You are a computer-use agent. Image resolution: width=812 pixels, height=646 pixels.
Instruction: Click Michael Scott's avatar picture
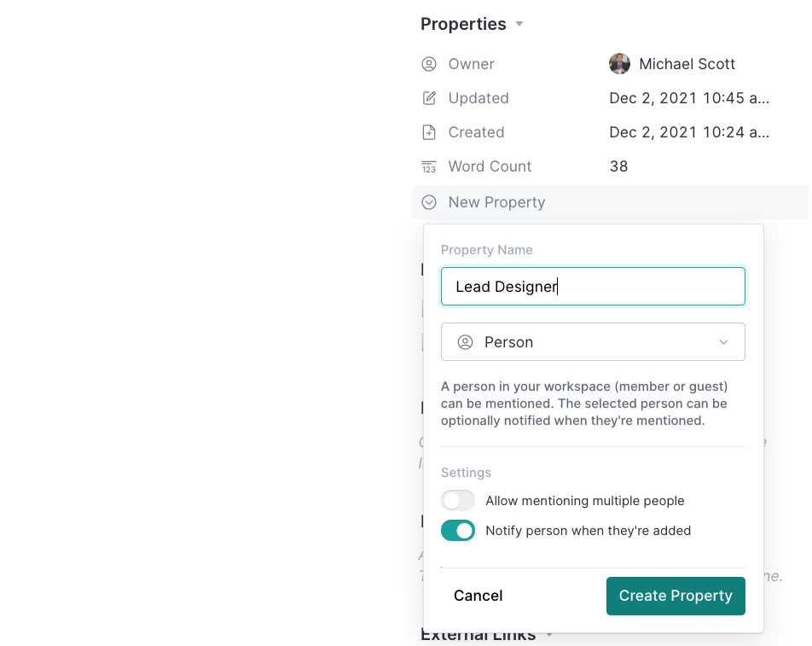tap(619, 64)
